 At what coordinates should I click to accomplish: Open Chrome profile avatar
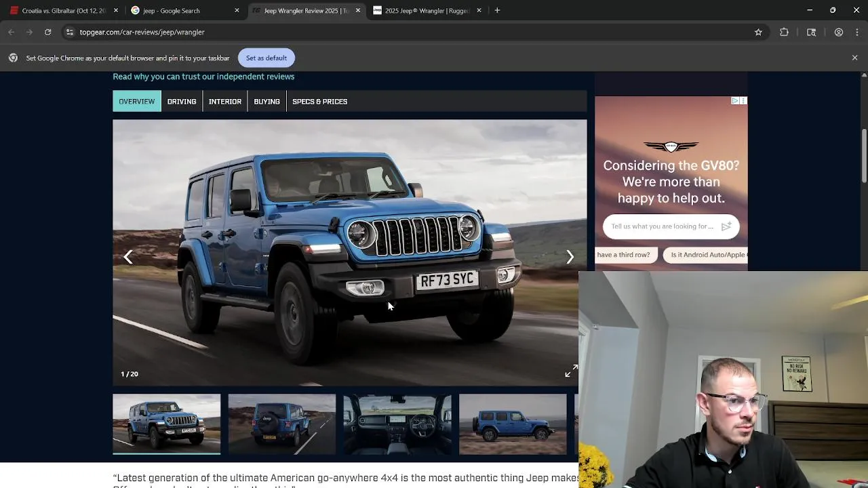[839, 32]
